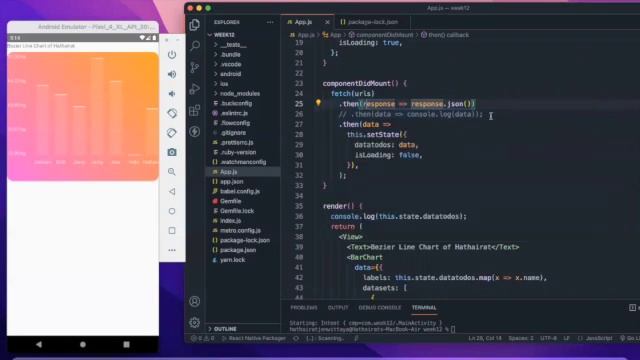Click UTF-8 encoding in status bar
640x360 pixels.
click(x=548, y=338)
